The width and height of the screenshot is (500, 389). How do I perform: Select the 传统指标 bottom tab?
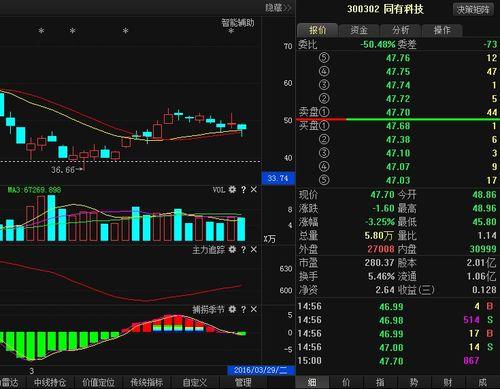click(147, 382)
